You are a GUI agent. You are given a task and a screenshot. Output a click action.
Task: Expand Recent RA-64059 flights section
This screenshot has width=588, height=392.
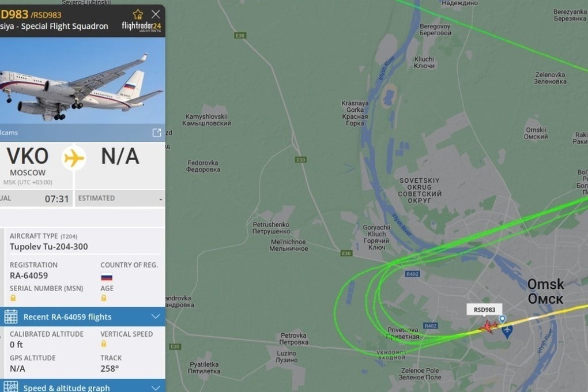(82, 316)
